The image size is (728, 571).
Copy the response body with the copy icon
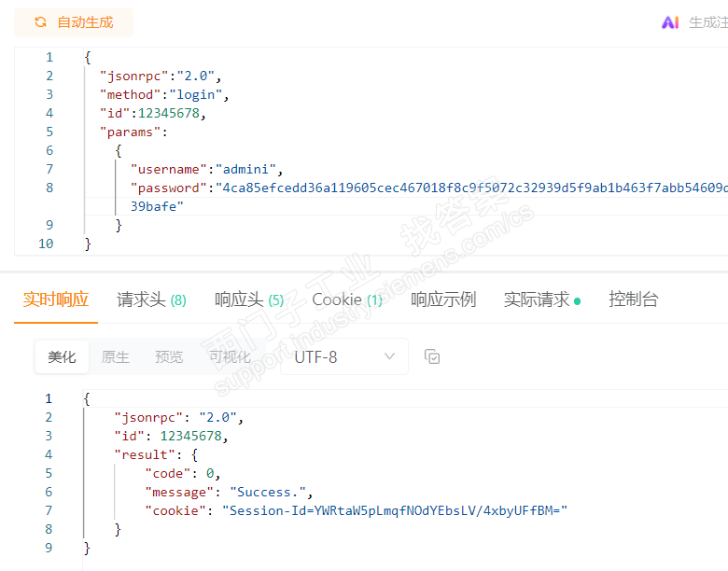point(432,356)
